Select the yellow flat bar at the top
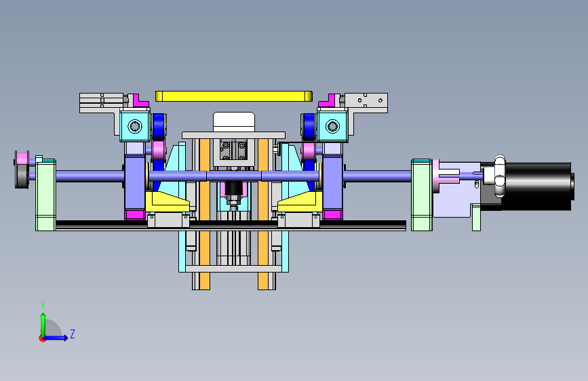 click(233, 96)
